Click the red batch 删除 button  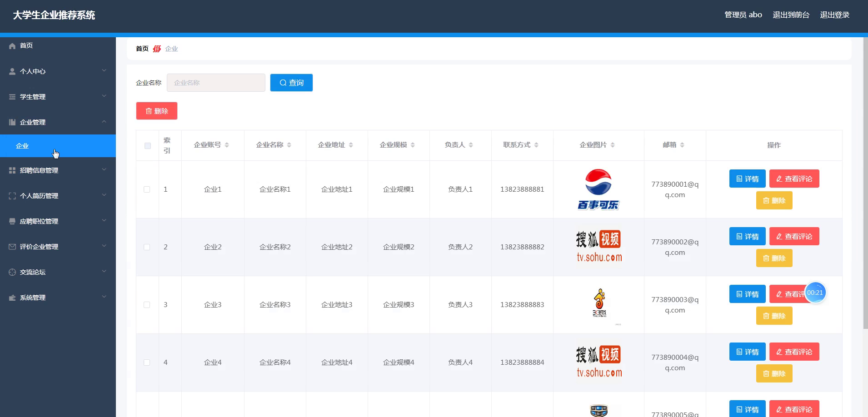(157, 111)
